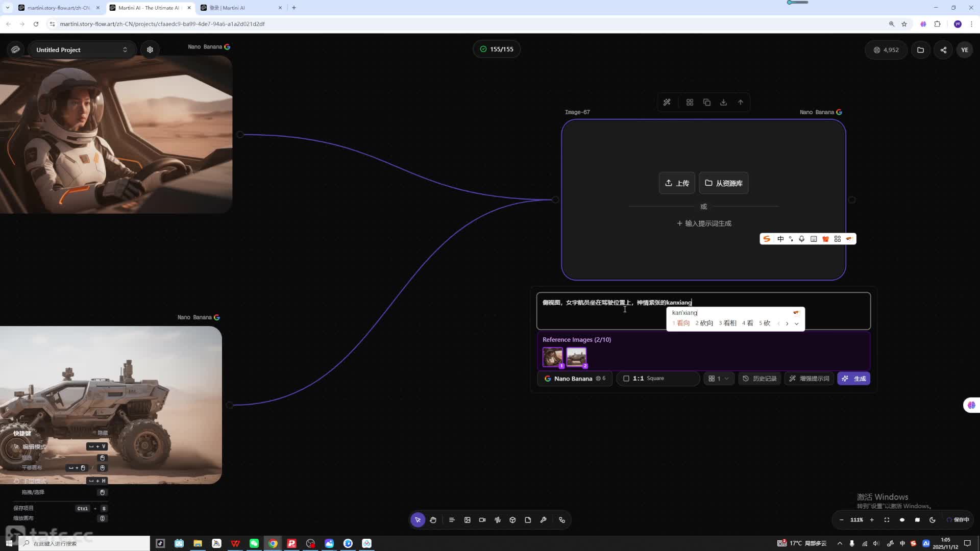Expand the image count dropdown
This screenshot has height=551, width=980.
point(719,379)
